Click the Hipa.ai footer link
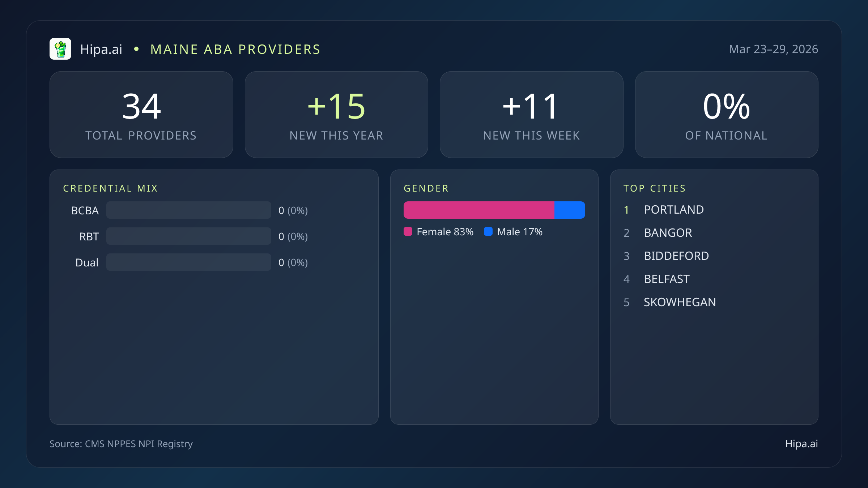Screen dimensions: 868x488 point(801,444)
